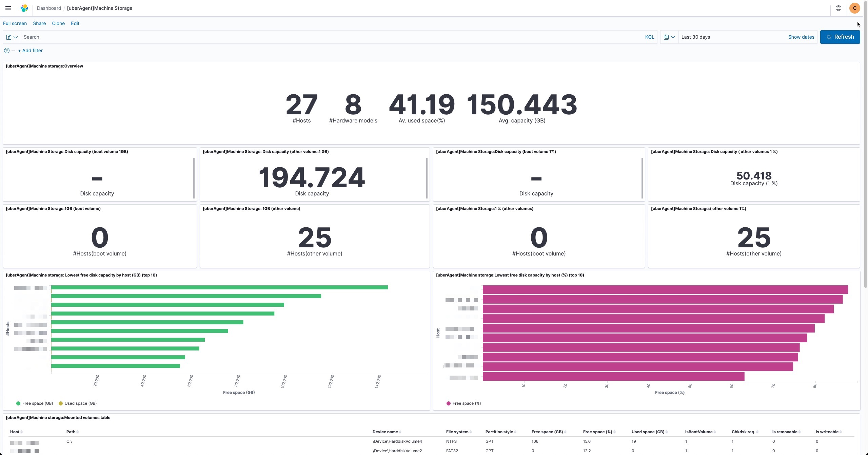The width and height of the screenshot is (868, 455).
Task: Toggle Free space (%) legend series
Action: 463,403
